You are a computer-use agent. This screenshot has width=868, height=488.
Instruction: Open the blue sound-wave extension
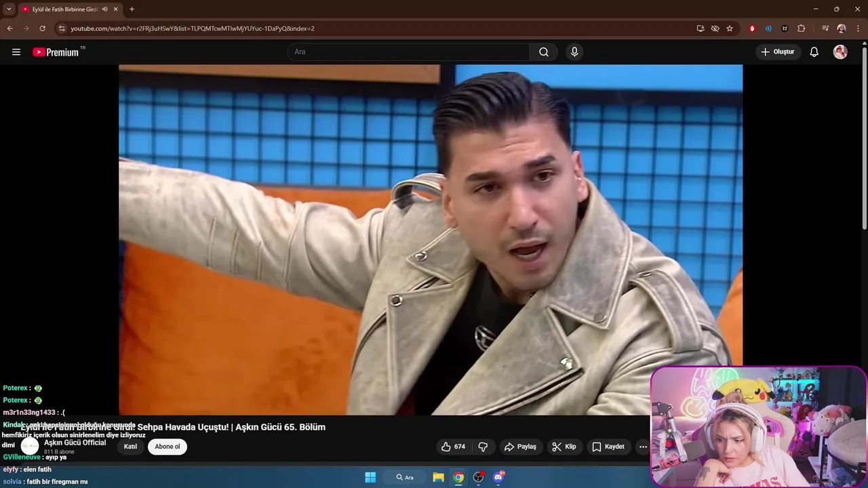point(768,28)
